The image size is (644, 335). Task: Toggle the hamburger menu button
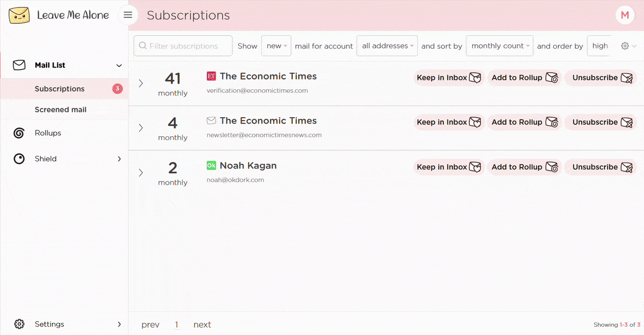[x=128, y=15]
